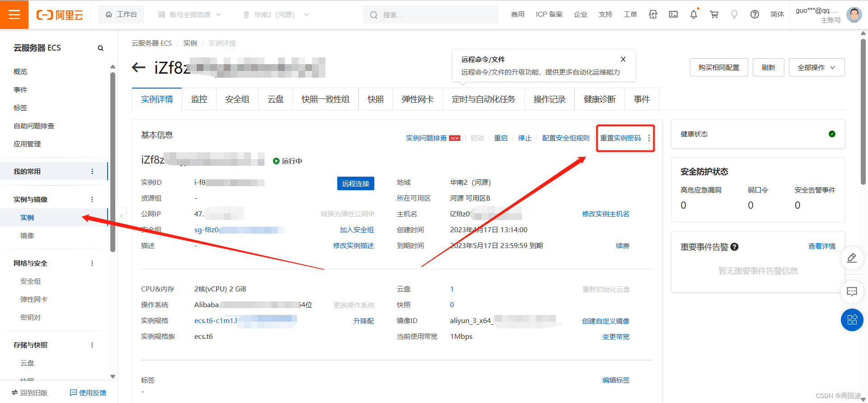This screenshot has height=403, width=868.
Task: Switch to the 弹性网卡 tab
Action: (x=417, y=99)
